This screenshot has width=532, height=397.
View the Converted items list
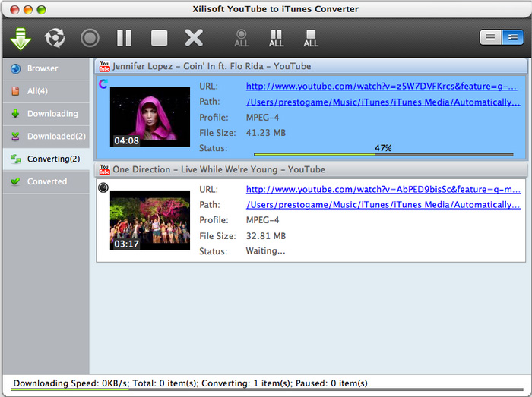pyautogui.click(x=47, y=182)
